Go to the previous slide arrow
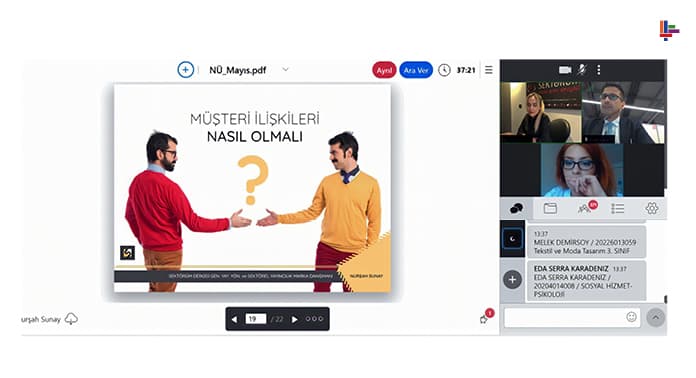The height and width of the screenshot is (378, 696). click(234, 319)
